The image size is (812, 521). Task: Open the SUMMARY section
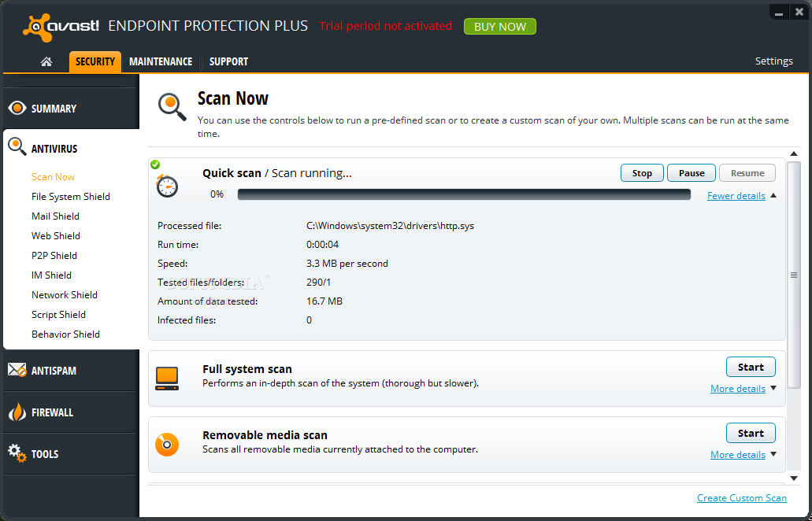coord(69,108)
